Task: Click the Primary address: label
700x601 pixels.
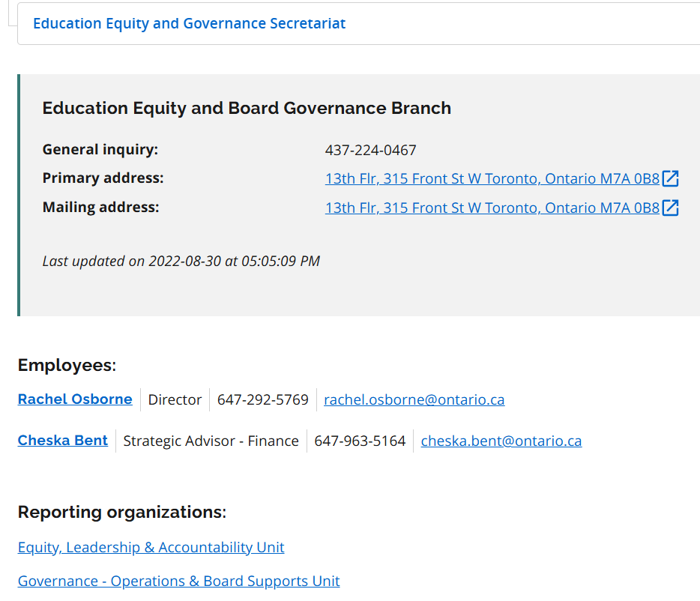Action: pos(103,178)
